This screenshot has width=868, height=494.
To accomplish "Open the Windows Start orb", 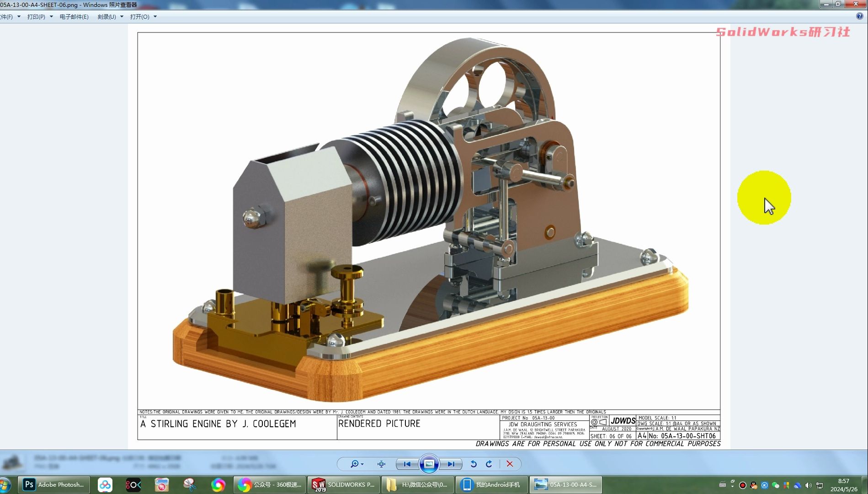I will click(5, 485).
